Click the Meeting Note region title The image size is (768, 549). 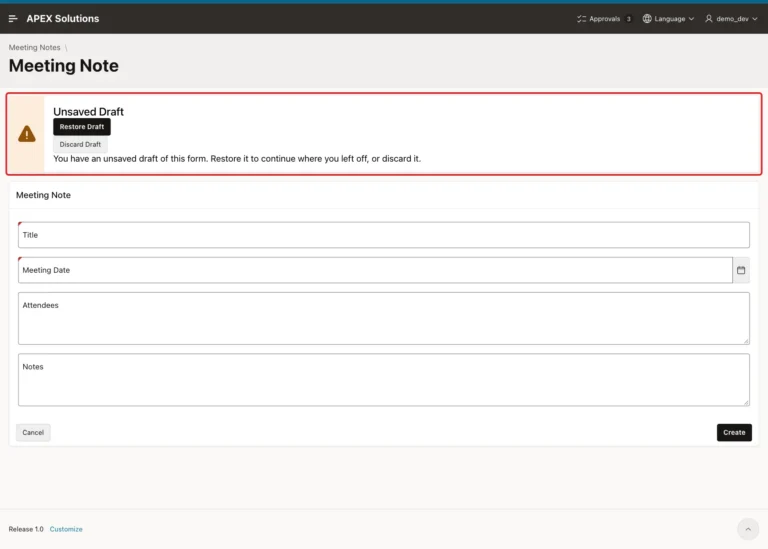[43, 195]
